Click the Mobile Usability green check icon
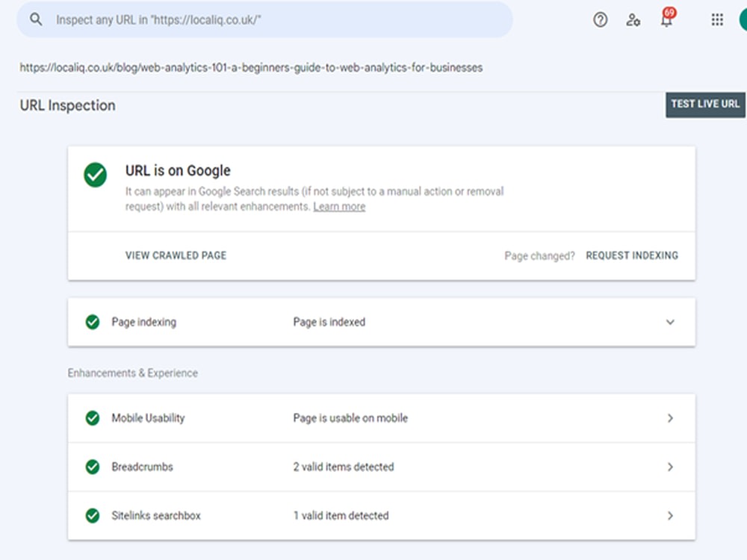Image resolution: width=747 pixels, height=560 pixels. point(93,418)
